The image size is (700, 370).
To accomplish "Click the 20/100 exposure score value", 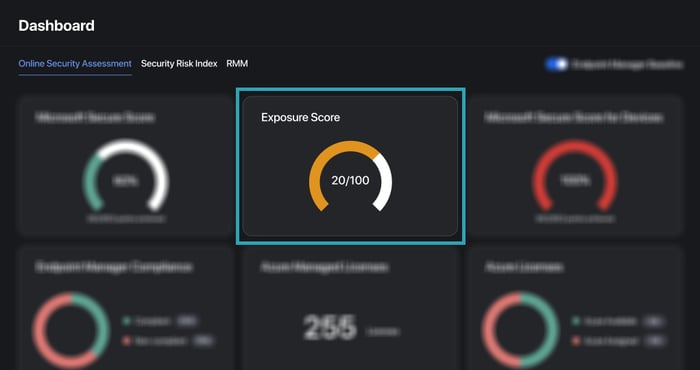I will click(x=350, y=181).
